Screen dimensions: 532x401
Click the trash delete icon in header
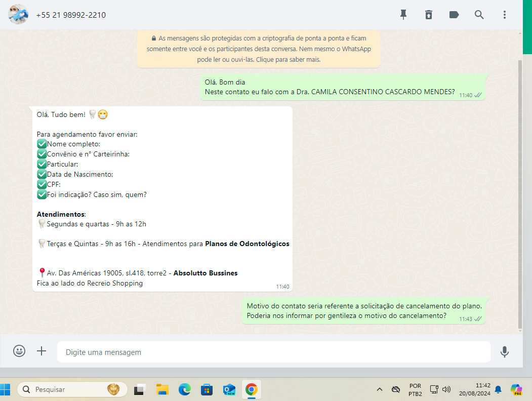[429, 15]
